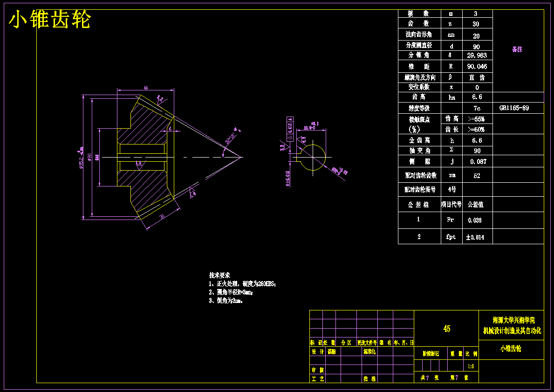Click the 螺旋角及方向 label
This screenshot has width=554, height=392.
pos(420,77)
